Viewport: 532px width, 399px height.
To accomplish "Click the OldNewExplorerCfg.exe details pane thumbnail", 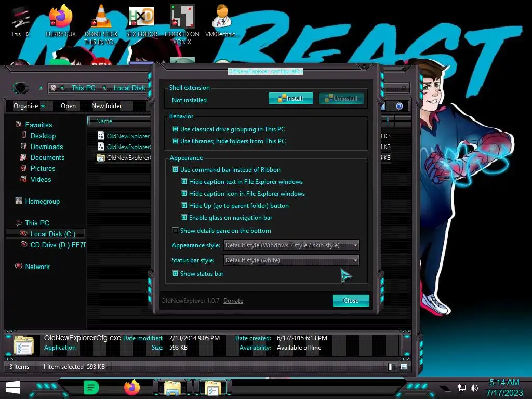I will coord(24,345).
